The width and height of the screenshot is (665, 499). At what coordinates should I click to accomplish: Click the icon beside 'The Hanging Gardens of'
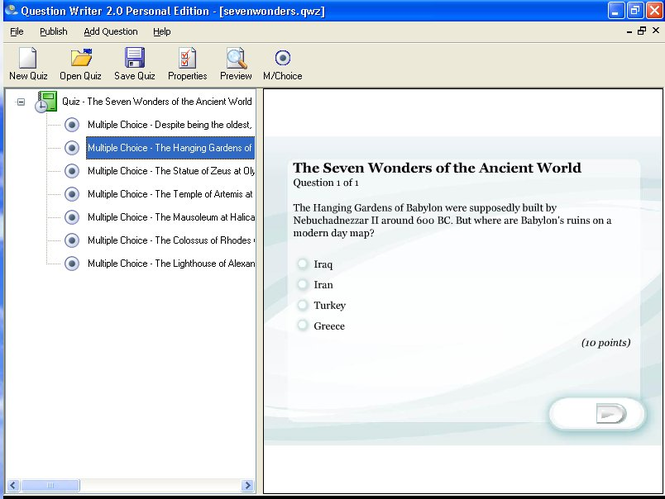[x=72, y=148]
